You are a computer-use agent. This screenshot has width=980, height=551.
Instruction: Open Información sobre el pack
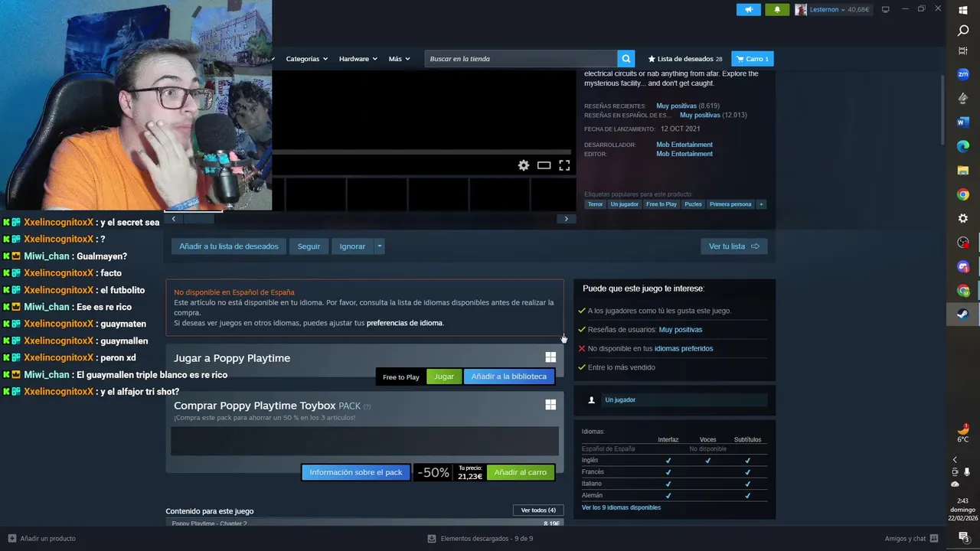pos(356,472)
